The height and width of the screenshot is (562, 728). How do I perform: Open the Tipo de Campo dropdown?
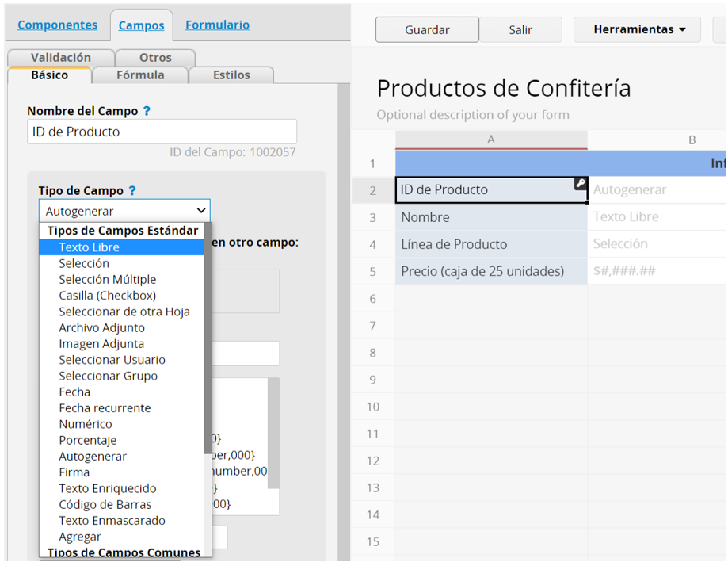click(x=124, y=211)
